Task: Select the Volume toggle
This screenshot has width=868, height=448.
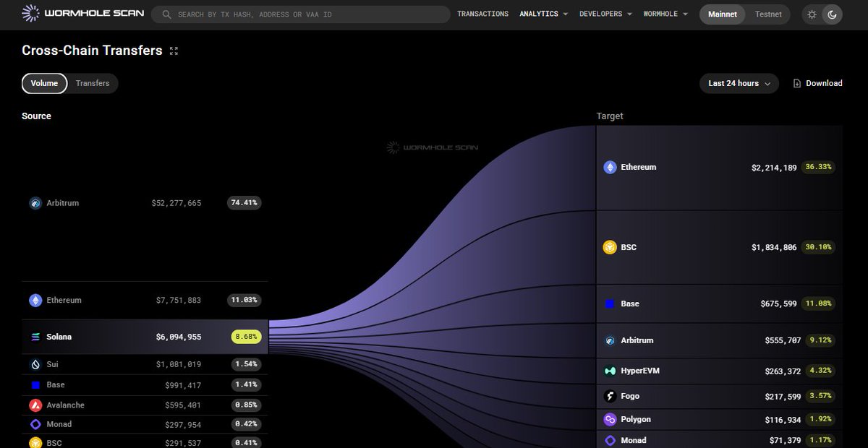Action: [x=44, y=83]
